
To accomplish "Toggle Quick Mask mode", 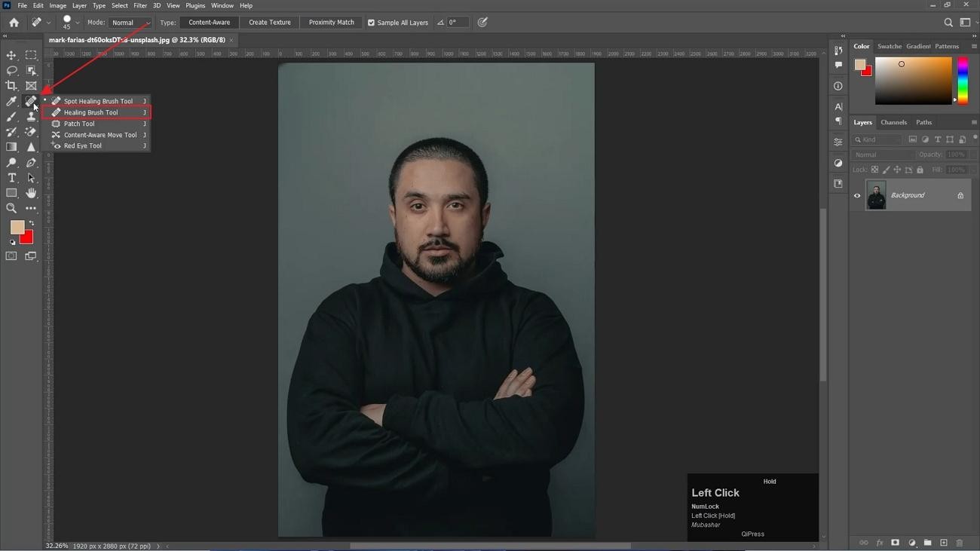I will click(11, 256).
